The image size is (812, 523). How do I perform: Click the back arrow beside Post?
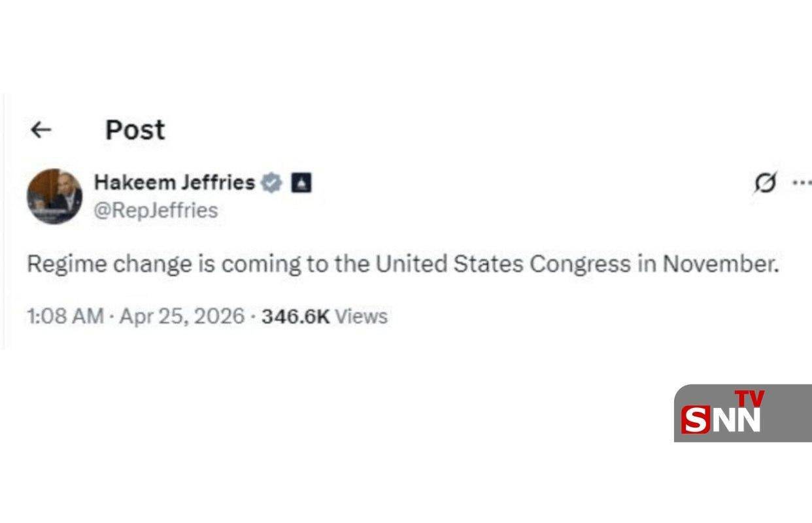tap(41, 130)
